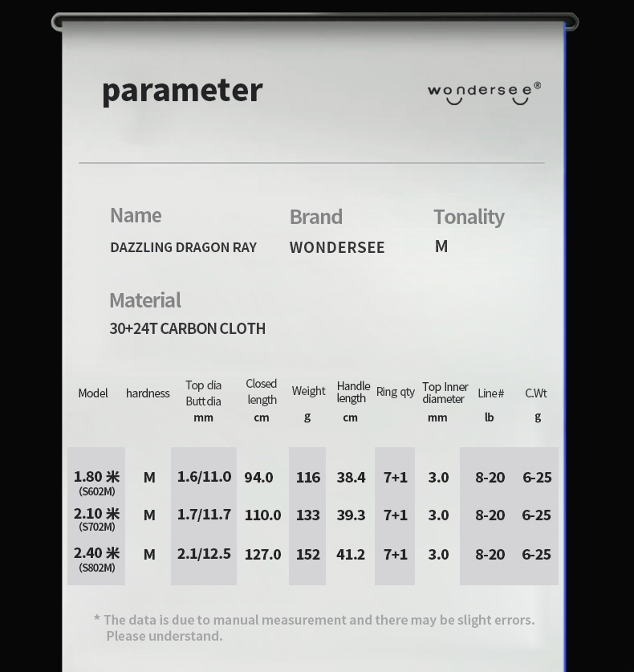Viewport: 634px width, 672px height.
Task: Click the 'Handle length' column header
Action: point(353,392)
